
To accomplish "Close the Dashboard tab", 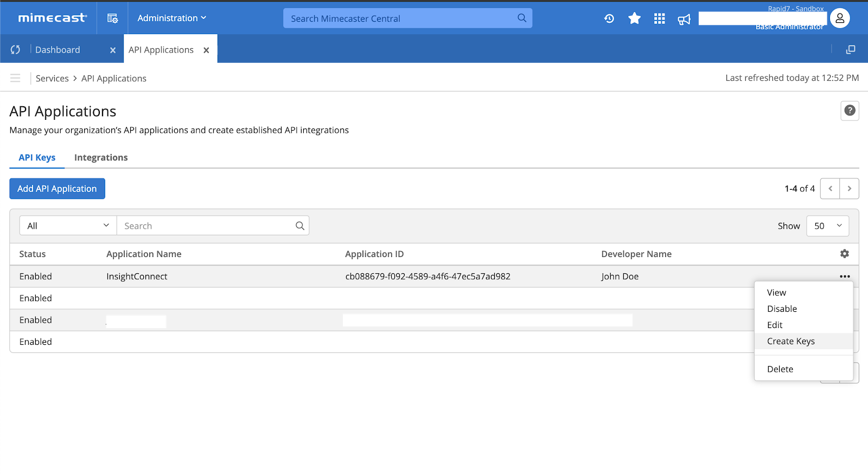I will pyautogui.click(x=113, y=50).
